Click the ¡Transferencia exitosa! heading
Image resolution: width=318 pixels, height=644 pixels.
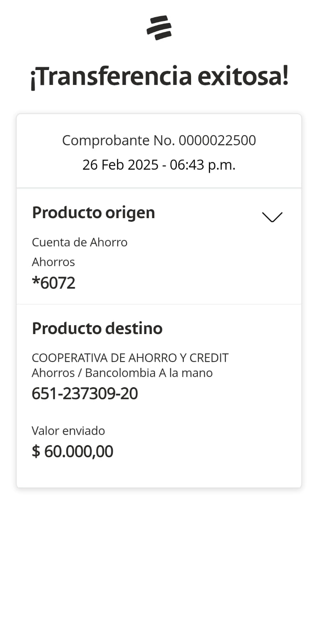click(x=159, y=76)
